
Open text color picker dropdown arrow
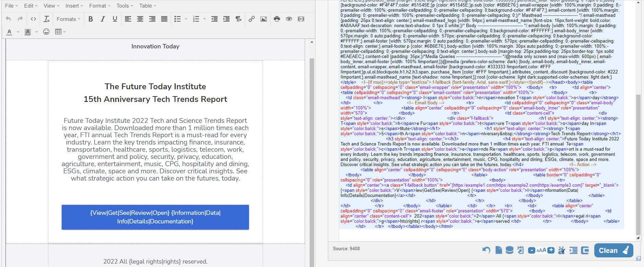[x=18, y=32]
